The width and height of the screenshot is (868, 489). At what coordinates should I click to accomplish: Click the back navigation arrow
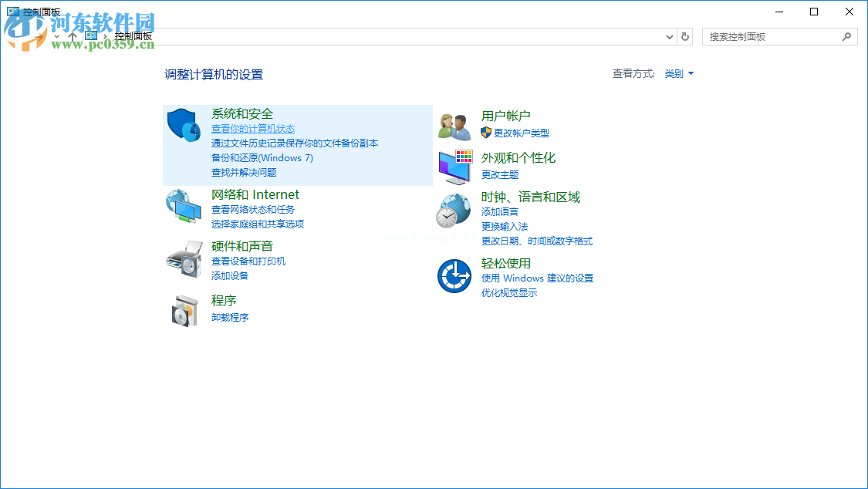pos(15,36)
